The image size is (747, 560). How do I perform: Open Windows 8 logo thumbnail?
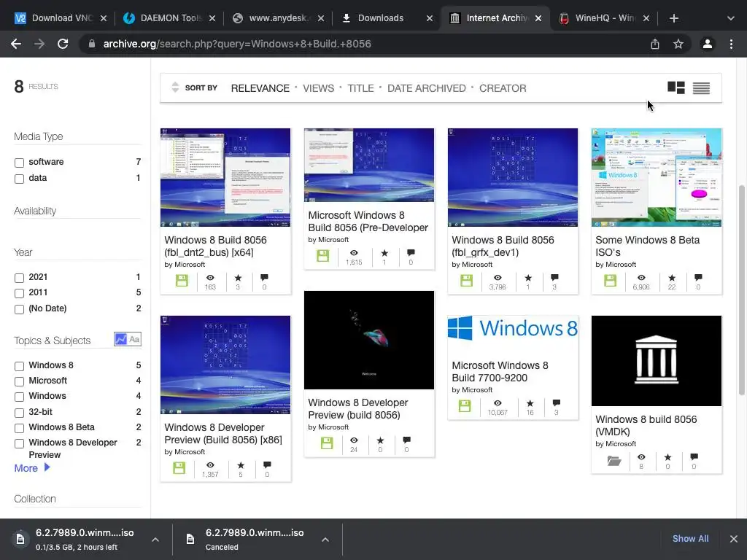click(513, 328)
